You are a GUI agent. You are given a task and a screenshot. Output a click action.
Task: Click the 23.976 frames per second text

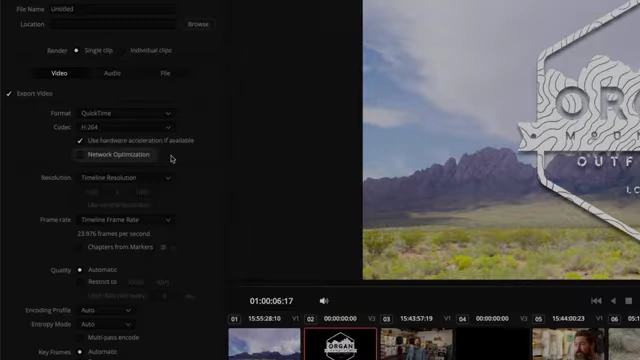(113, 234)
